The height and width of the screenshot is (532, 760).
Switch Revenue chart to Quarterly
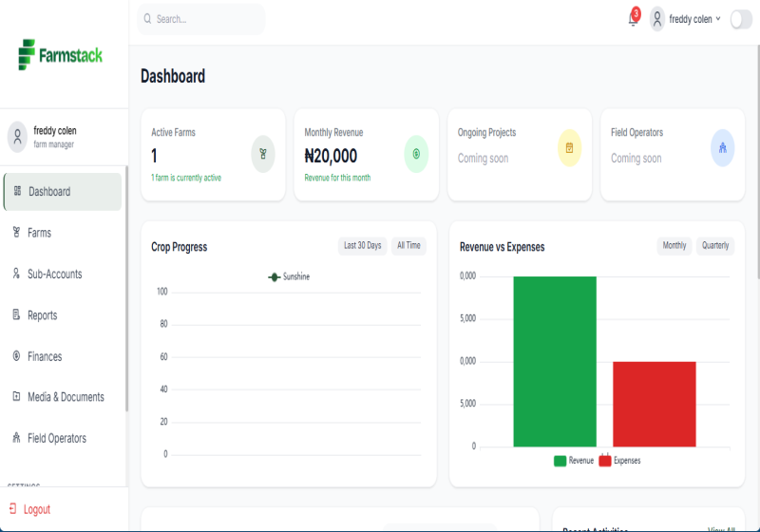coord(715,246)
